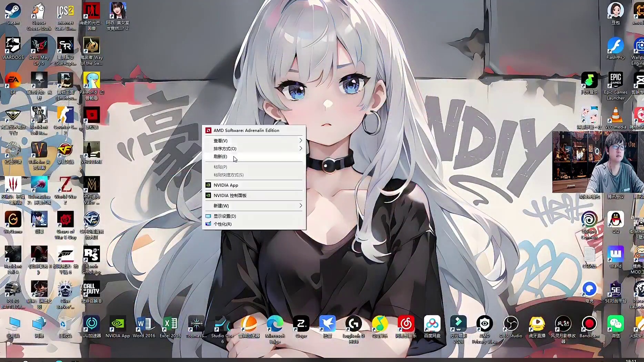Select the VLC media player icon
The image size is (644, 362).
point(615,118)
